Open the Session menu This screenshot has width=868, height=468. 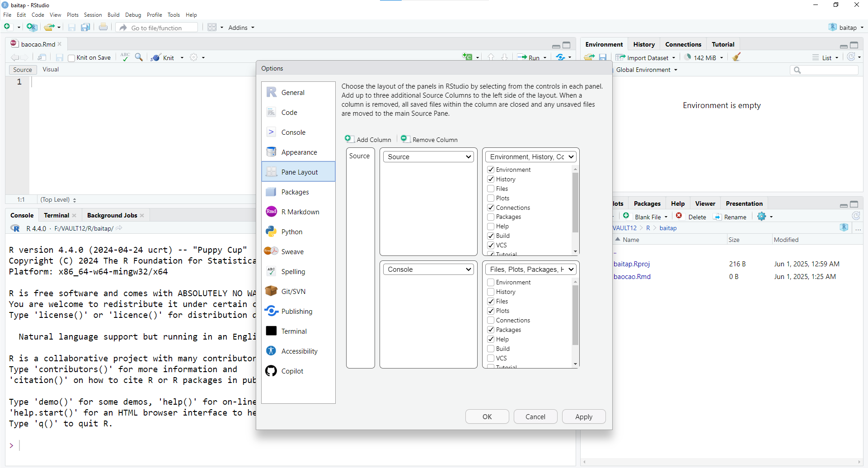(x=93, y=15)
